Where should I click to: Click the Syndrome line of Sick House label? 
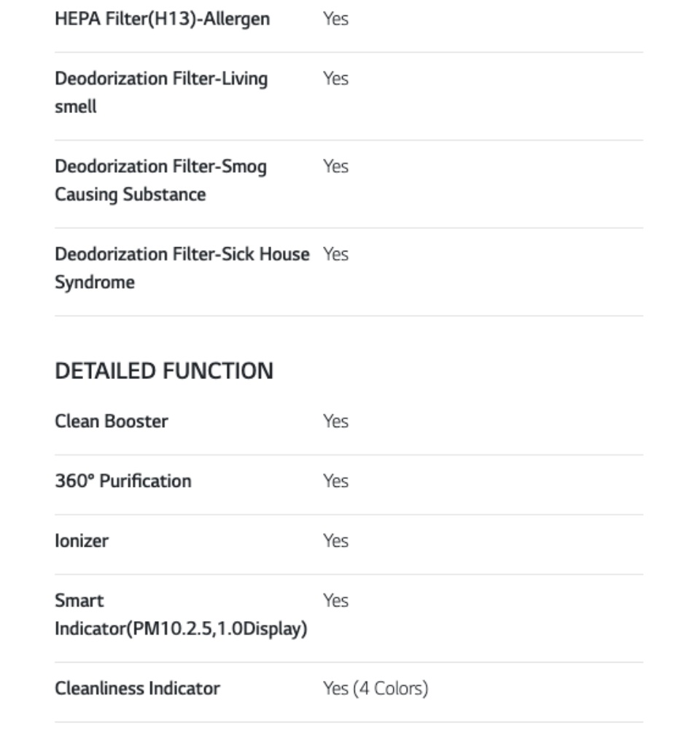[95, 283]
